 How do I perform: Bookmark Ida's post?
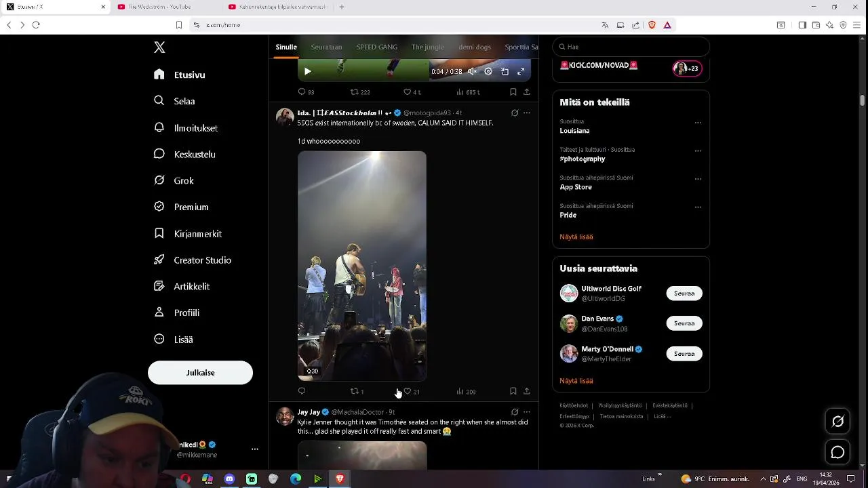click(x=513, y=391)
